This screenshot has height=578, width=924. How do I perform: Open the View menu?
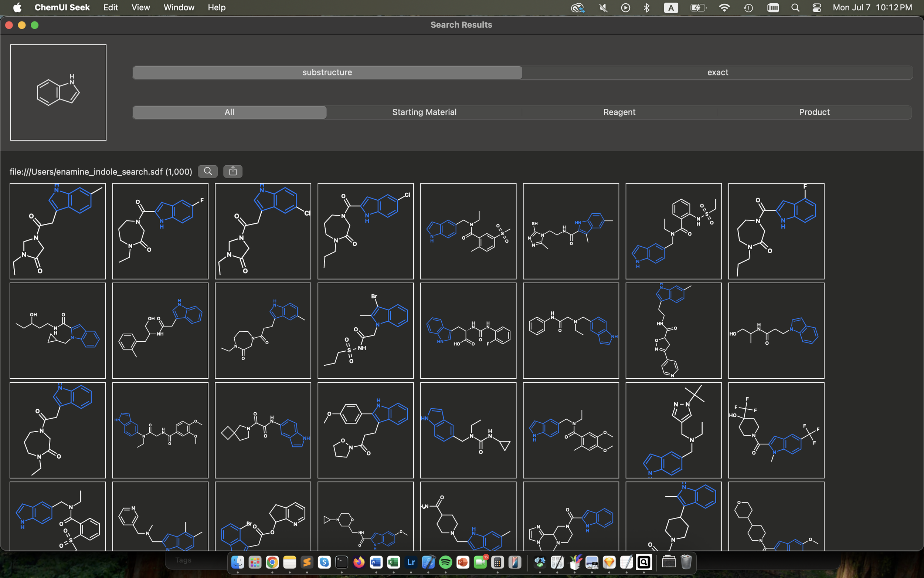[140, 8]
